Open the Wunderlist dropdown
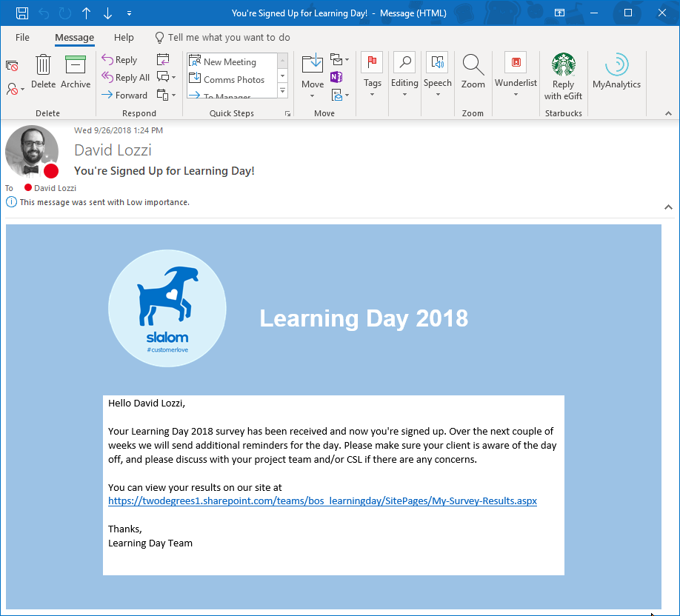This screenshot has height=616, width=680. [x=516, y=77]
